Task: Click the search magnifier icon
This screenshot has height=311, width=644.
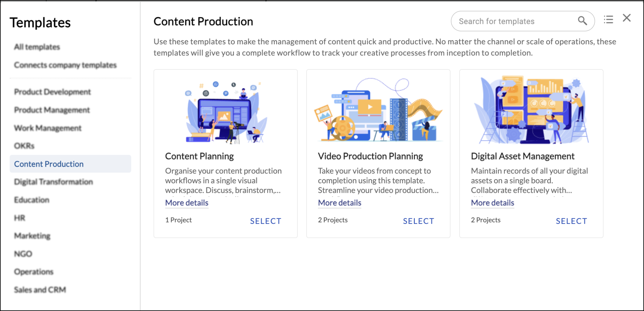Action: (582, 21)
